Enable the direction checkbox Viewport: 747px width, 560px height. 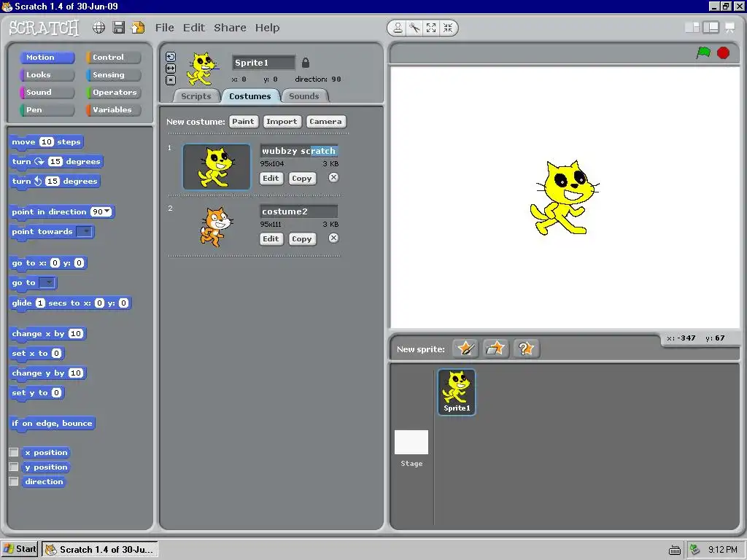pos(14,481)
